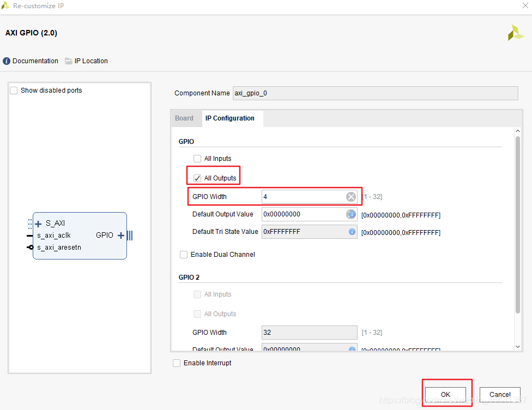This screenshot has height=410, width=532.
Task: Click the Component Name field axi_gpio_0
Action: point(375,93)
